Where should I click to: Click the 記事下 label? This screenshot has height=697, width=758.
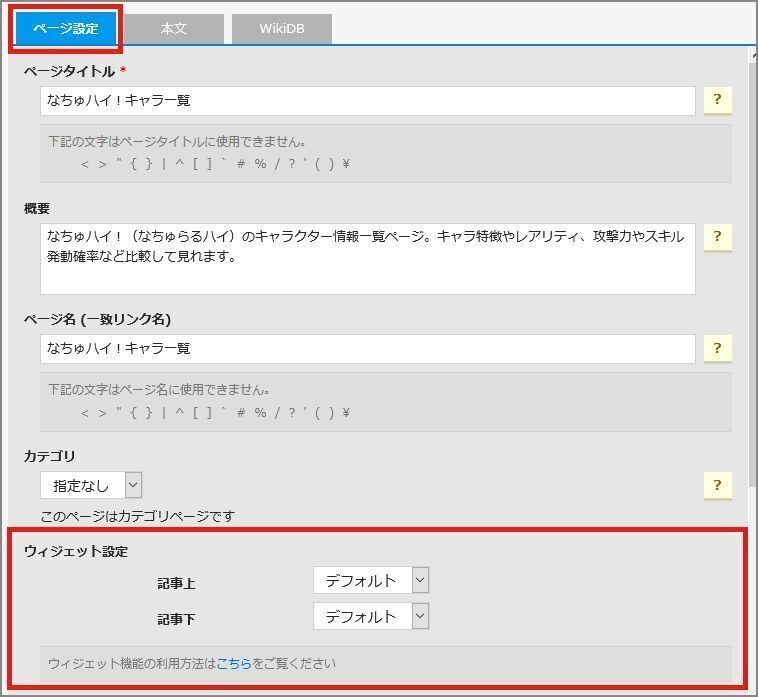pyautogui.click(x=176, y=619)
